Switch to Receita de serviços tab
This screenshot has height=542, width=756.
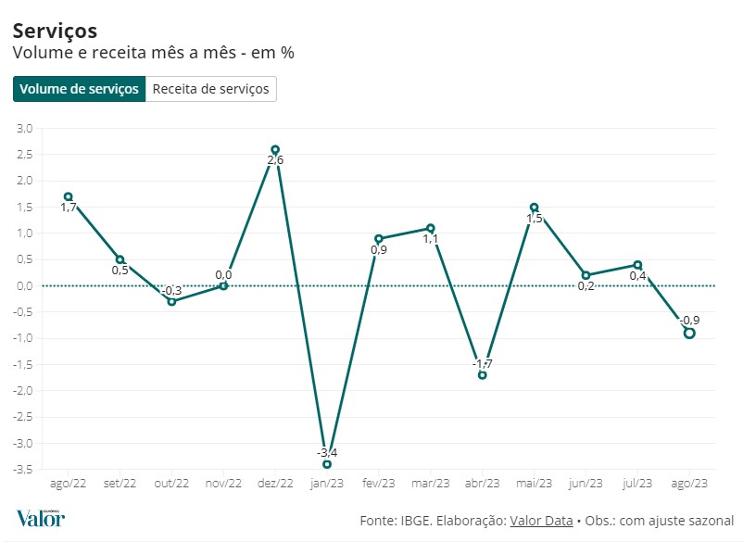(x=211, y=89)
